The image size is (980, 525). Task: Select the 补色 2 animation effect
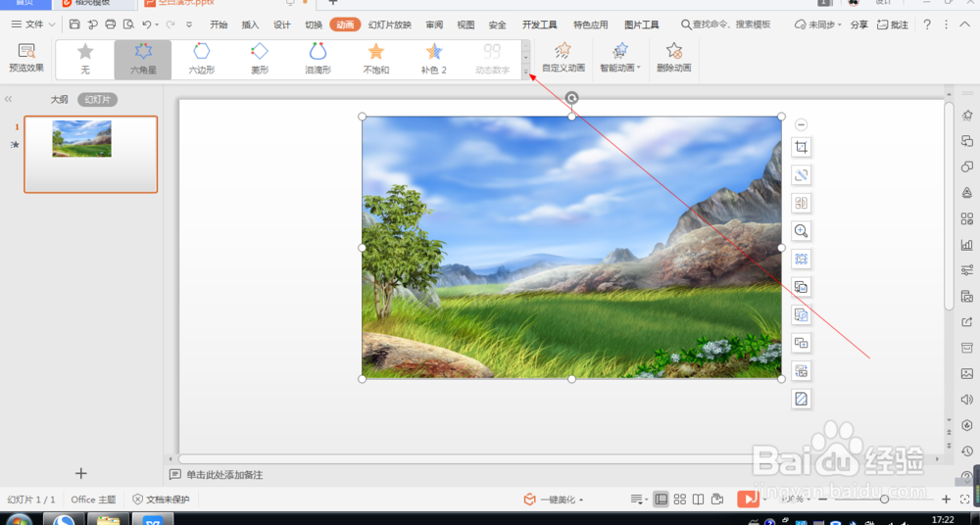click(434, 60)
